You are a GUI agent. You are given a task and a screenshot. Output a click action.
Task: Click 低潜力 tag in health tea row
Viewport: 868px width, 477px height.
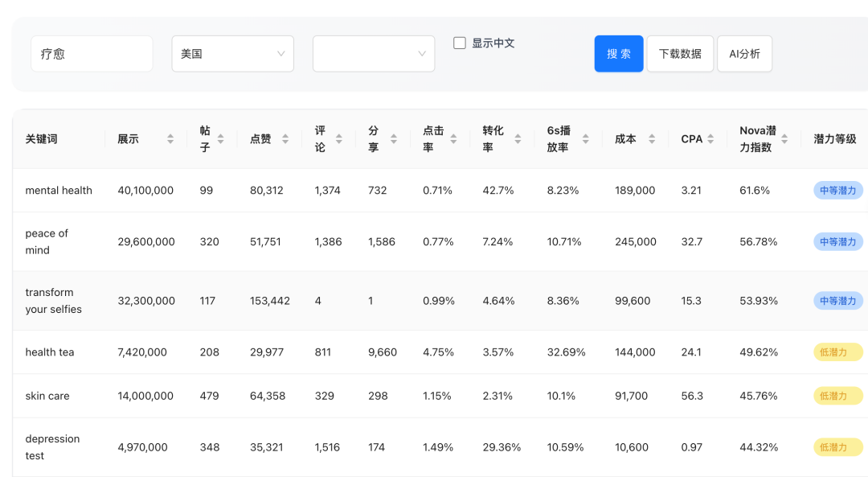pos(837,352)
